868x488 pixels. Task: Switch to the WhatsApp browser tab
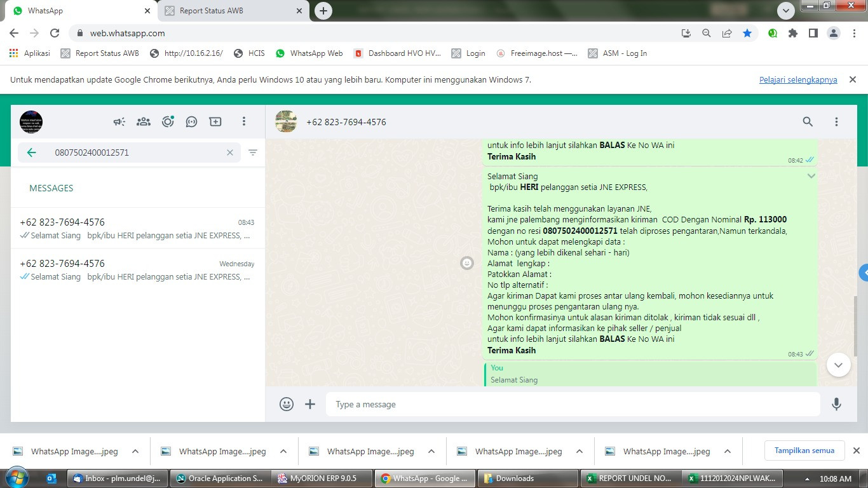[x=79, y=11]
